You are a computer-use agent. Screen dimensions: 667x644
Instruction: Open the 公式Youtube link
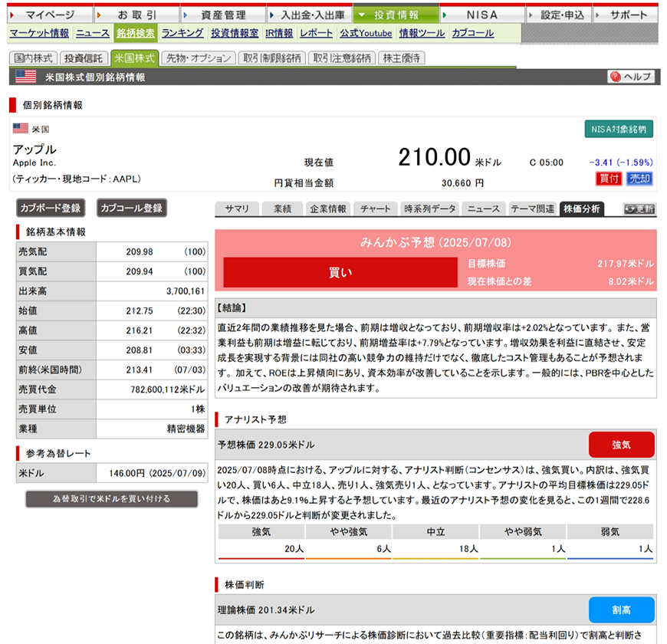pyautogui.click(x=366, y=34)
